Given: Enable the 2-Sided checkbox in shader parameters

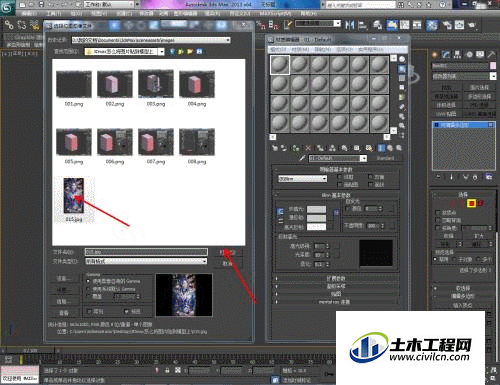Looking at the screenshot, I should pyautogui.click(x=370, y=177).
